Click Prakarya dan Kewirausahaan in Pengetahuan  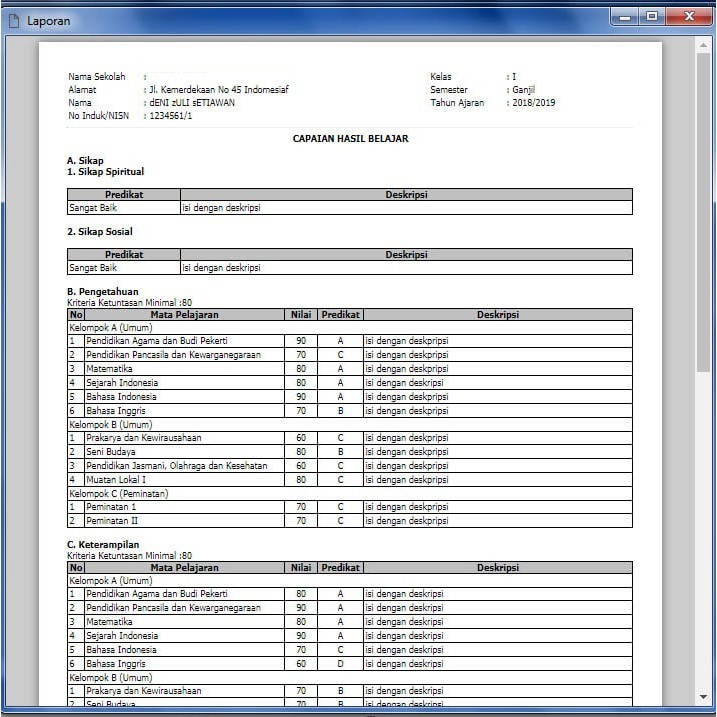pos(144,438)
